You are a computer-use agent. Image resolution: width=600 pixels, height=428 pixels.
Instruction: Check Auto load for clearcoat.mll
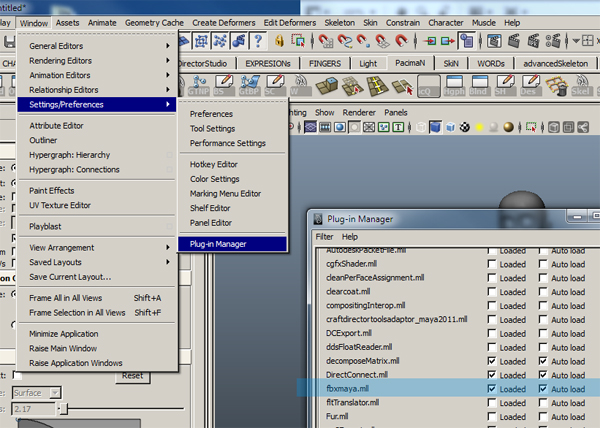click(543, 291)
